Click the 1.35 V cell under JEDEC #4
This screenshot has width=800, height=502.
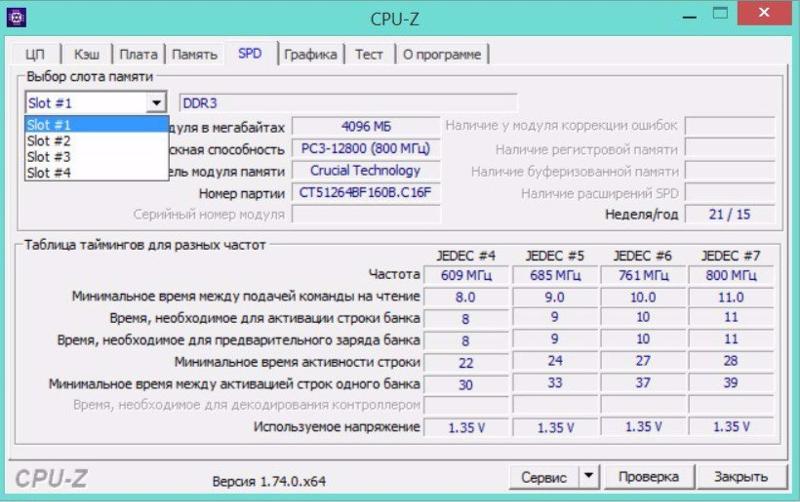pyautogui.click(x=466, y=428)
